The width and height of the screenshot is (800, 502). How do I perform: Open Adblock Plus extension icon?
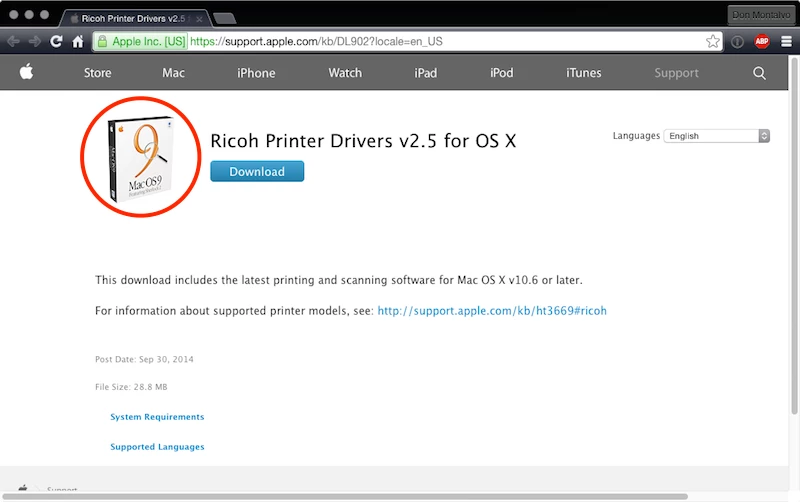tap(762, 41)
